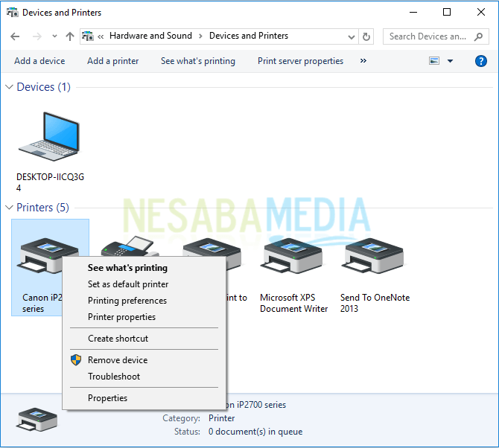Click See what's printing in toolbar
Screen dimensions: 499x448
pos(198,61)
